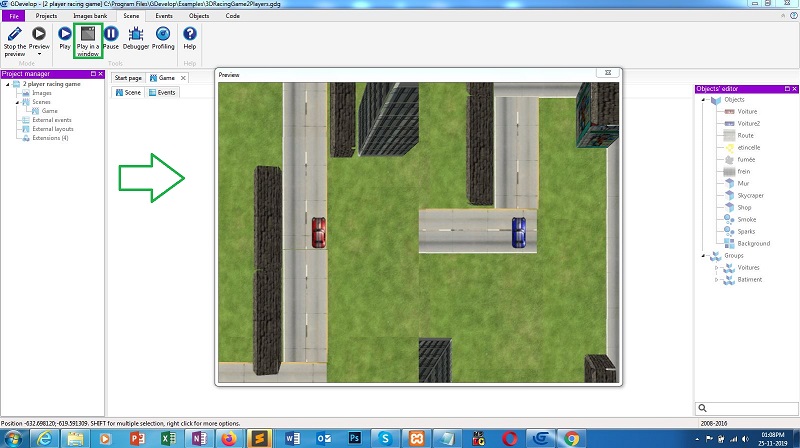Close the Game editor tab
The height and width of the screenshot is (448, 800).
point(183,78)
